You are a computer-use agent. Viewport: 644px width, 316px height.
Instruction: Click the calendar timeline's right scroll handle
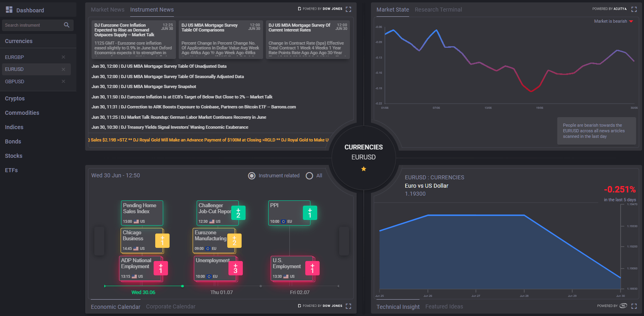point(344,241)
